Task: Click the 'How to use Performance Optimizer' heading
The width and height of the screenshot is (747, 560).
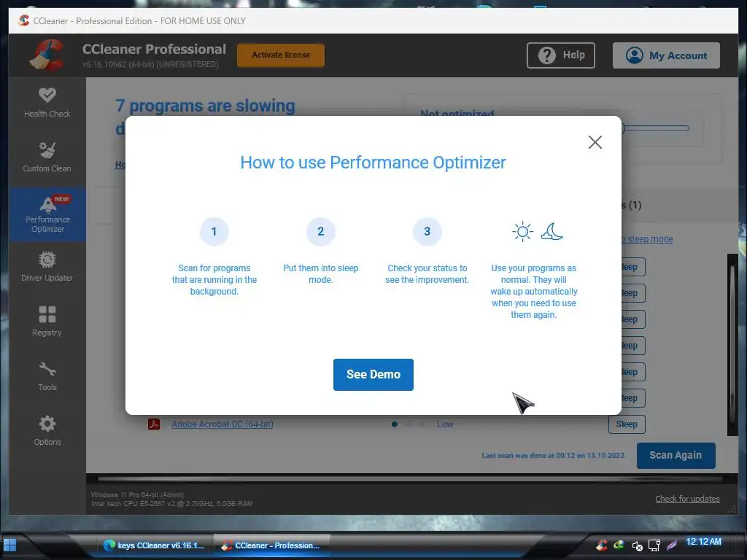Action: [373, 163]
